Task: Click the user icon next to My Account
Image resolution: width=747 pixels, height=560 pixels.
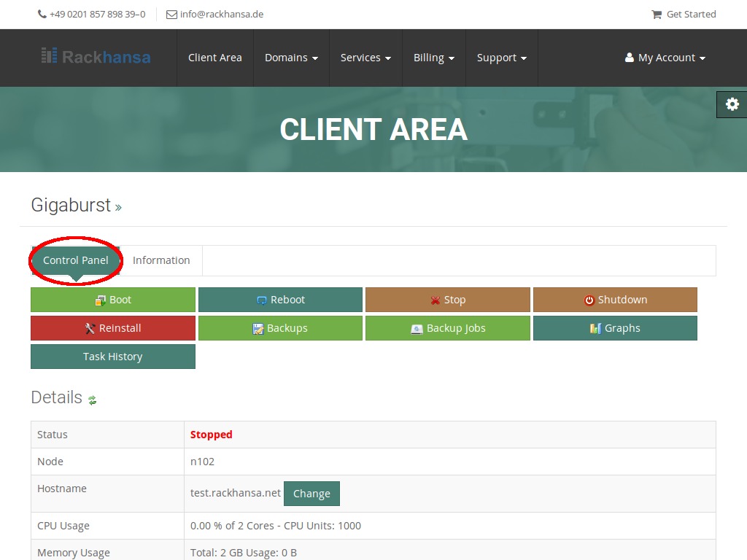Action: [x=630, y=58]
